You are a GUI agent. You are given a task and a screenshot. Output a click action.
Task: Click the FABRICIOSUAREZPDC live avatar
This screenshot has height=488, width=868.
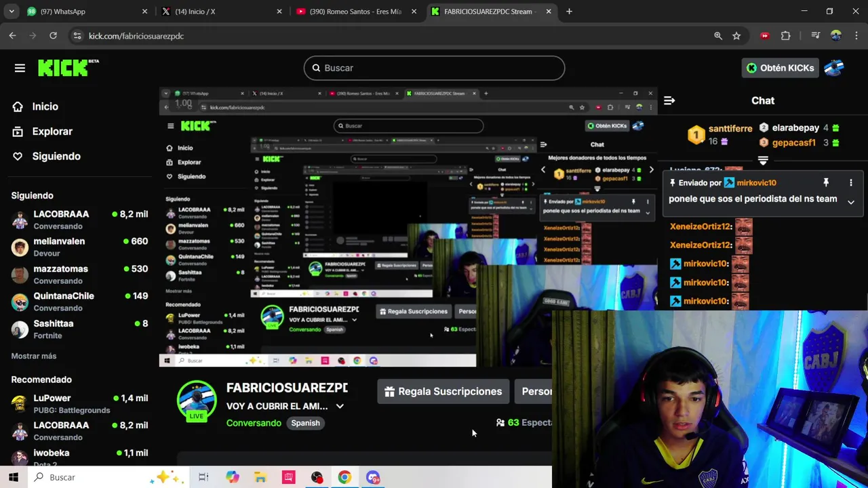coord(197,401)
